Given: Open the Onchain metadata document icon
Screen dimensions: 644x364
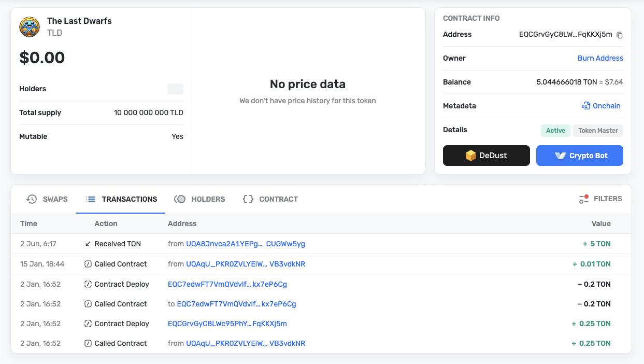Looking at the screenshot, I should coord(585,106).
